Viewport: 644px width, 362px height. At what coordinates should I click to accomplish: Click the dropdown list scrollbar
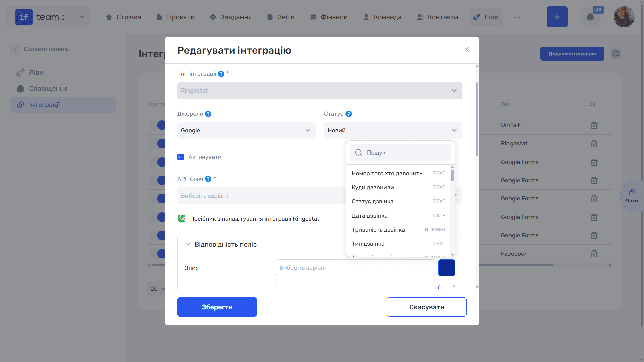(452, 175)
